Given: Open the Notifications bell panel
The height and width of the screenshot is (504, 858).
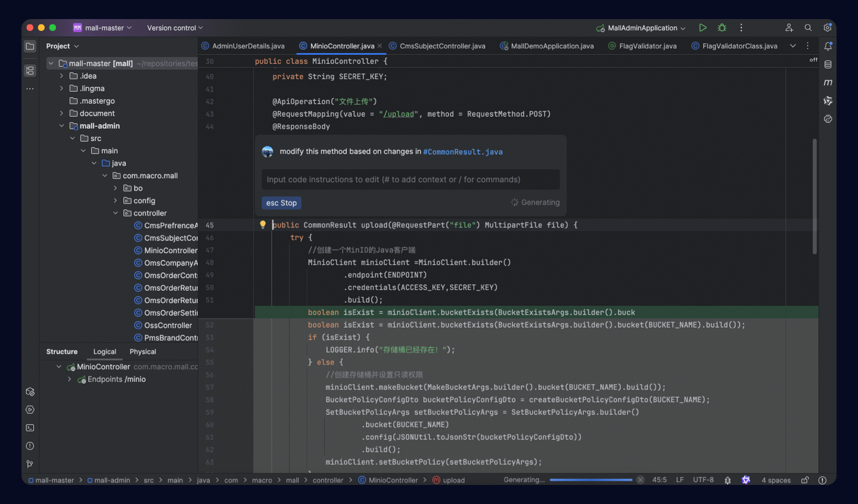Looking at the screenshot, I should [x=828, y=46].
